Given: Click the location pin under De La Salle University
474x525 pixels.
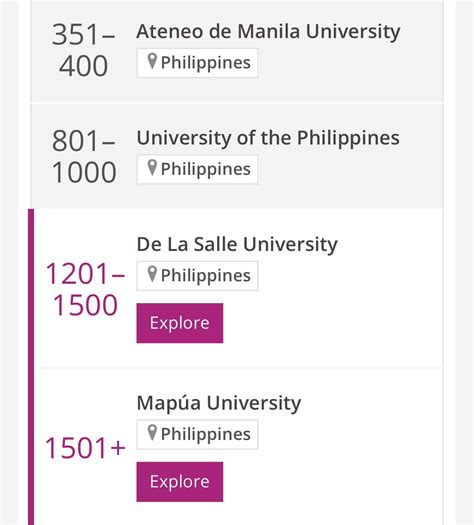Looking at the screenshot, I should 152,274.
